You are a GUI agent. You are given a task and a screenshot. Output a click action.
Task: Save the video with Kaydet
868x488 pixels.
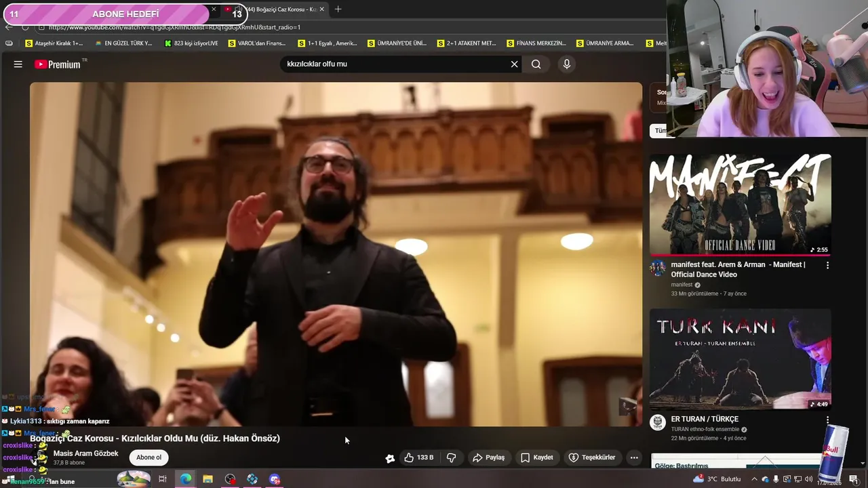click(537, 457)
